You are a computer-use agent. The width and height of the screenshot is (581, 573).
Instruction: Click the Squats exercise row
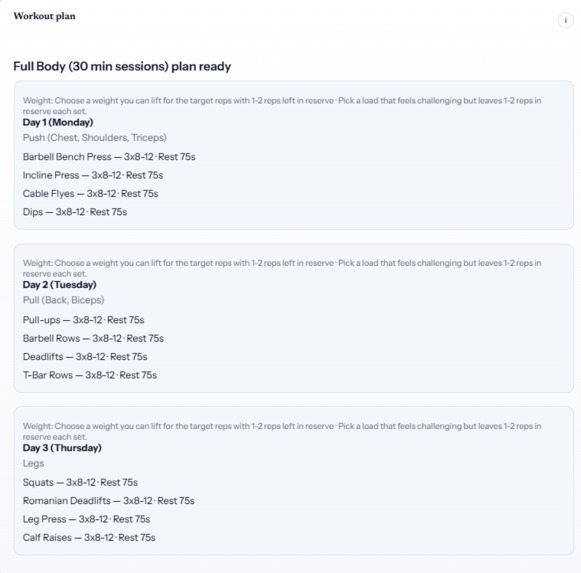tap(80, 482)
